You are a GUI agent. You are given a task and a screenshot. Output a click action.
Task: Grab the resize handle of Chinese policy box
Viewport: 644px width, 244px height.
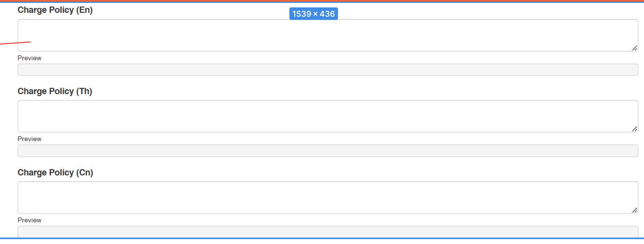(x=635, y=210)
